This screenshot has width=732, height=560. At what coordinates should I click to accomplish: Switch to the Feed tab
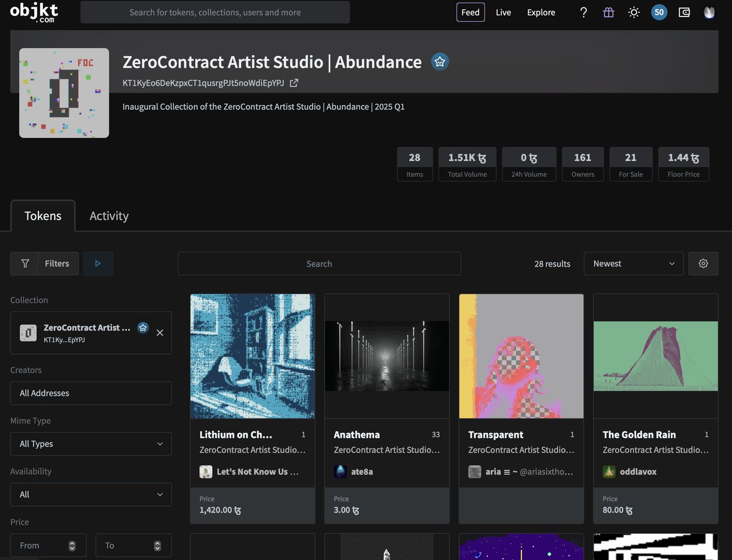point(470,12)
